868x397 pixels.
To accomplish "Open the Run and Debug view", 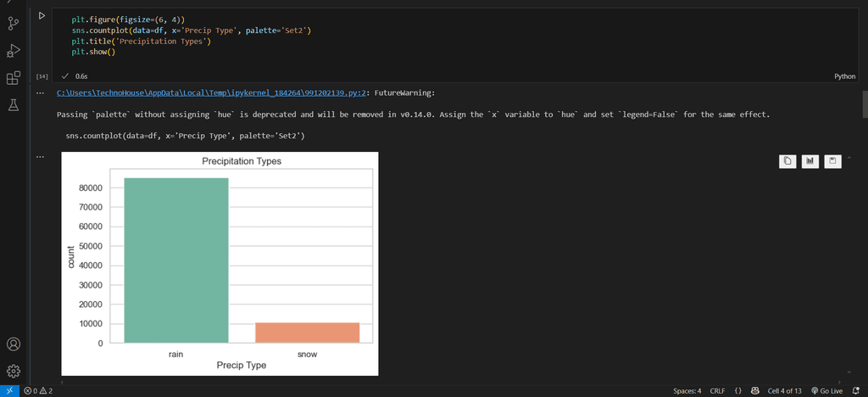I will [x=14, y=51].
